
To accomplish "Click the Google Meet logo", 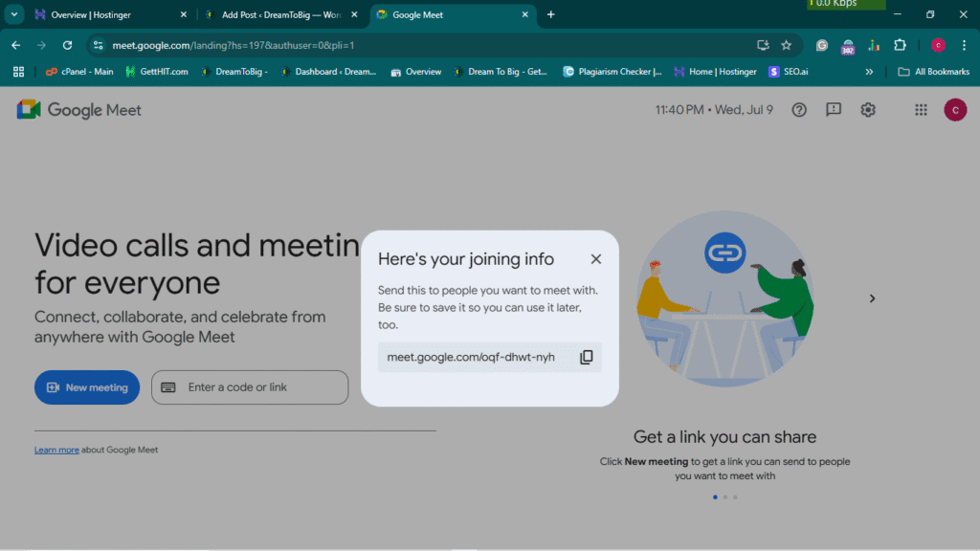I will [78, 110].
